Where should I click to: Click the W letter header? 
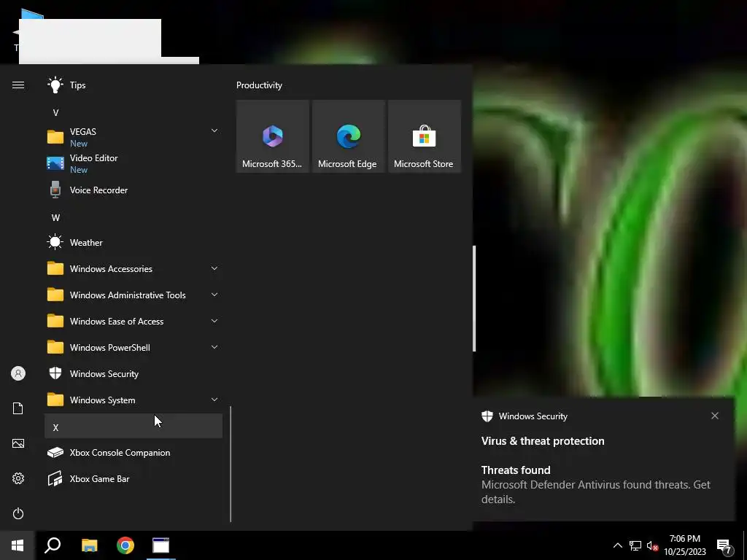click(x=55, y=217)
